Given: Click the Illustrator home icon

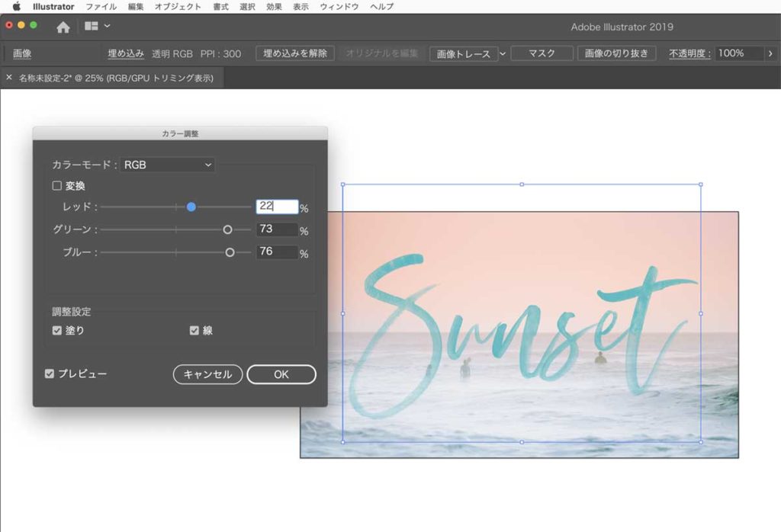Looking at the screenshot, I should [63, 27].
